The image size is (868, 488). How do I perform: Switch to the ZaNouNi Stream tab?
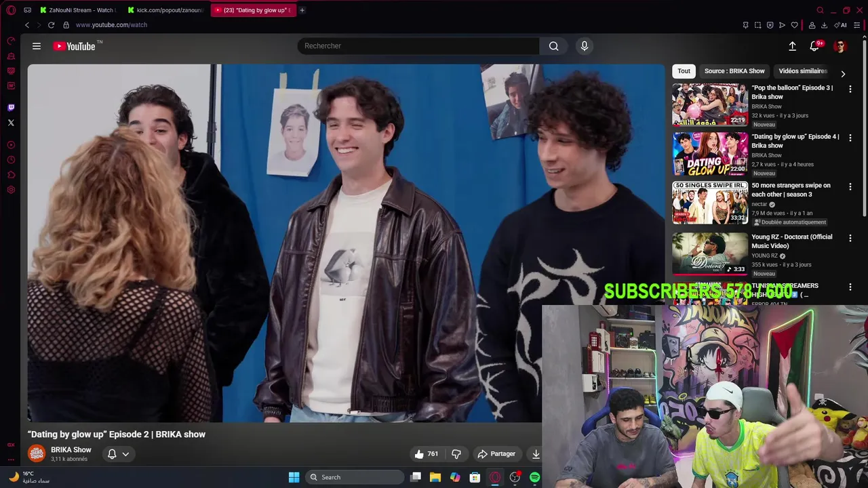tap(78, 10)
